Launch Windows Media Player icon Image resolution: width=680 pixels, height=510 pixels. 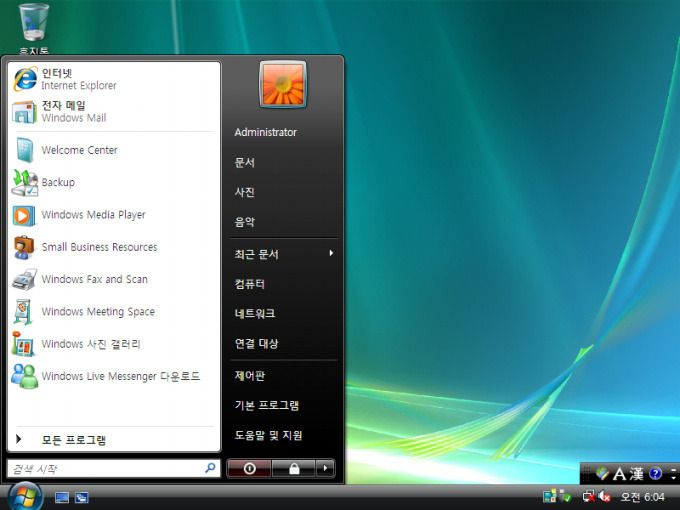click(24, 215)
